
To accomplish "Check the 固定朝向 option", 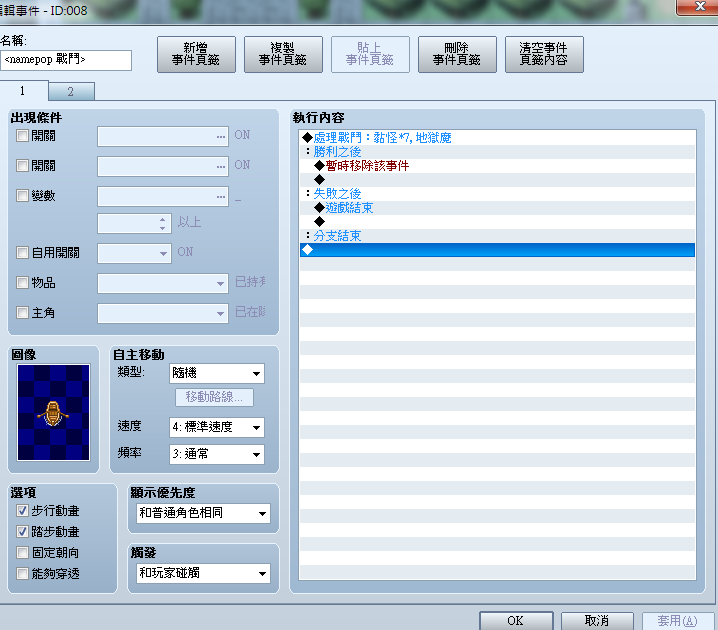I will pos(22,552).
